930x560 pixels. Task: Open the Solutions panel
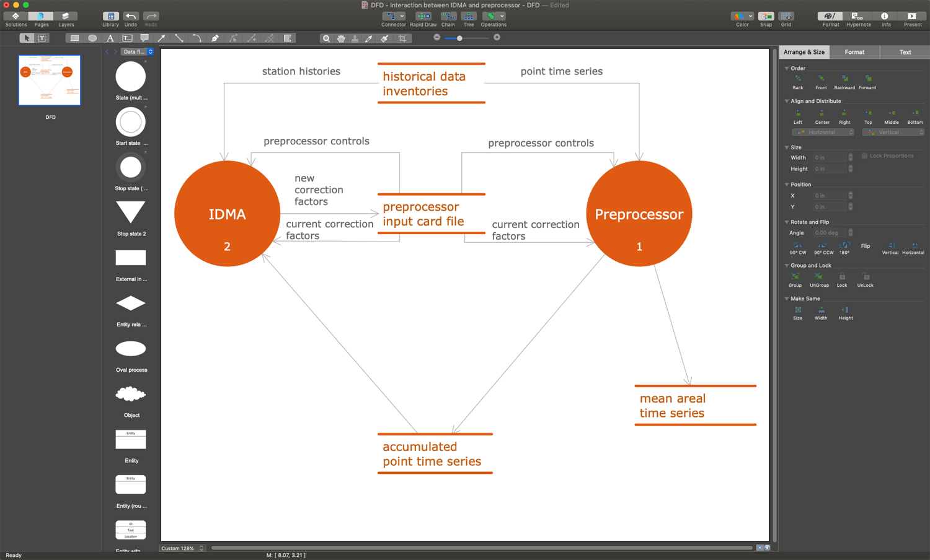click(x=15, y=19)
